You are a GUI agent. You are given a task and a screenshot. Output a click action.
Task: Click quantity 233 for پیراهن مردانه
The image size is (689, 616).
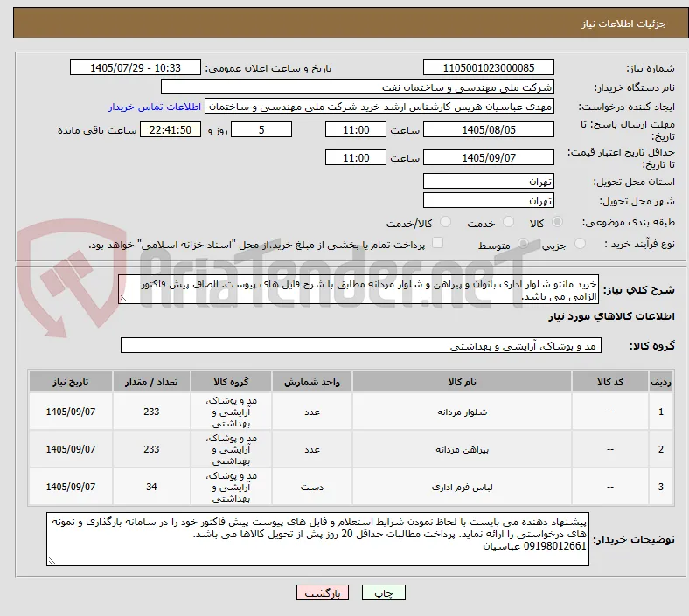(x=151, y=450)
